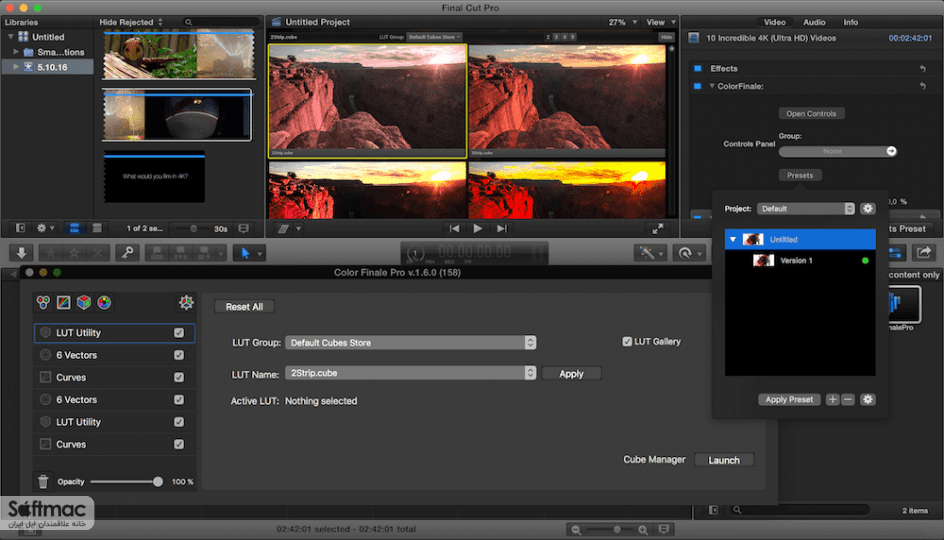Open the LUT Group dropdown
Screen dimensions: 944x540
click(x=411, y=343)
